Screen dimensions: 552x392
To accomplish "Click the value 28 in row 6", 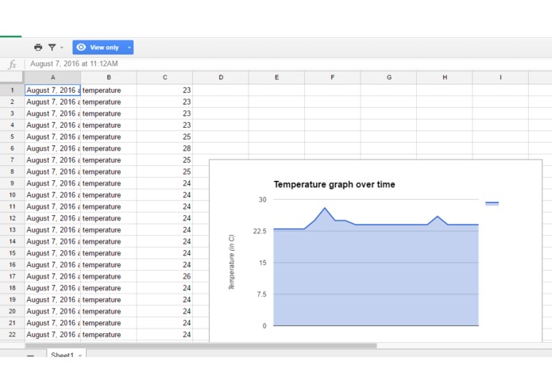I will pyautogui.click(x=164, y=148).
